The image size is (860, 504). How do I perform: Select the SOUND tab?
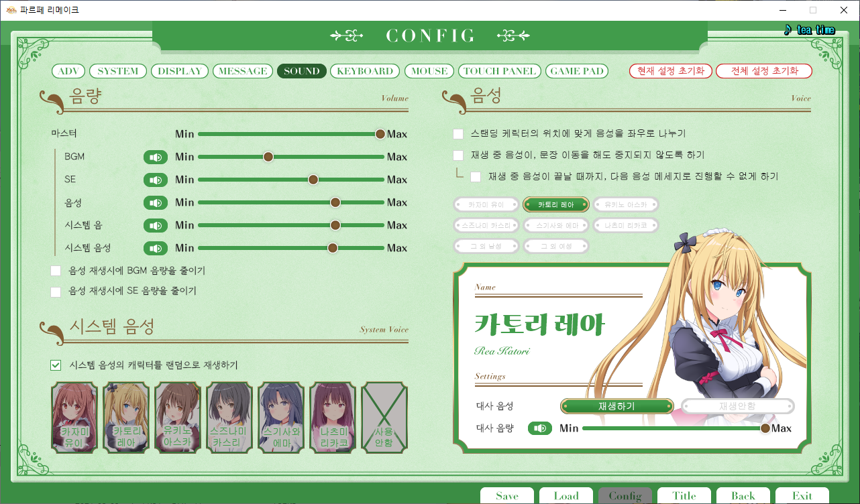point(302,71)
